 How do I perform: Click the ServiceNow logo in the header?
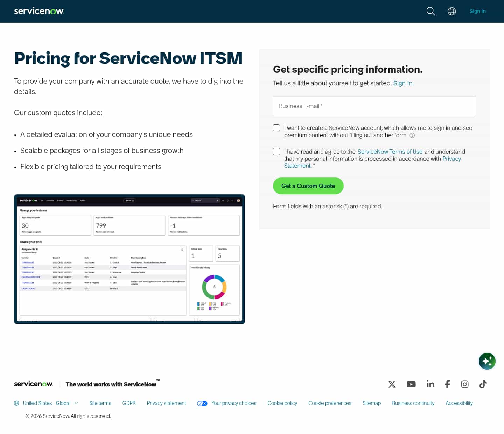(x=39, y=11)
